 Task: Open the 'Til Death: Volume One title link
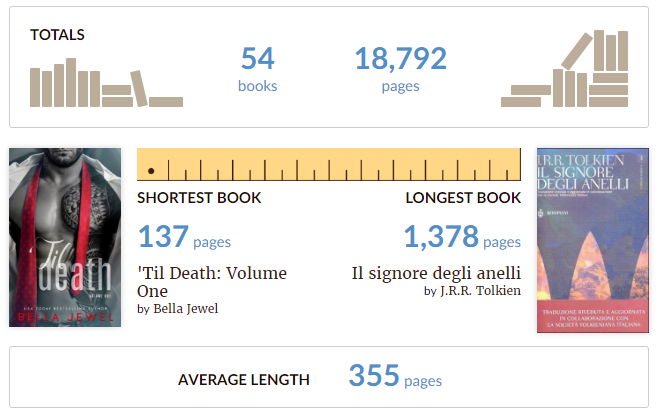(x=212, y=281)
